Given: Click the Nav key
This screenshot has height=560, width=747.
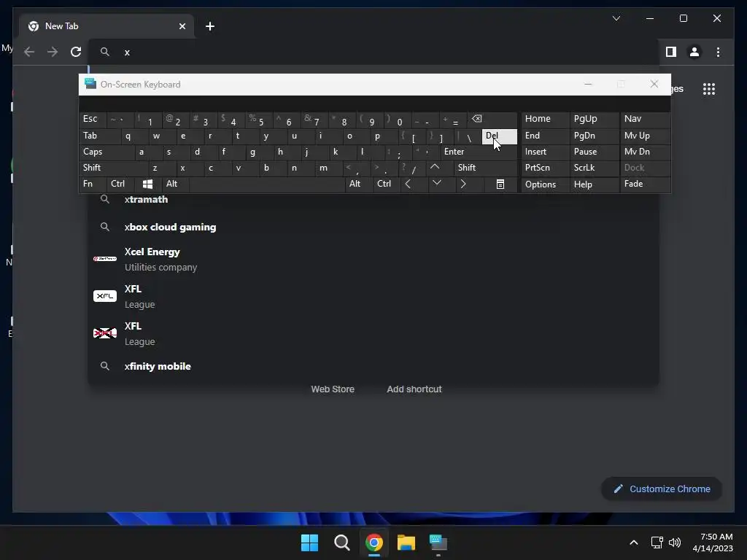Looking at the screenshot, I should pos(645,119).
